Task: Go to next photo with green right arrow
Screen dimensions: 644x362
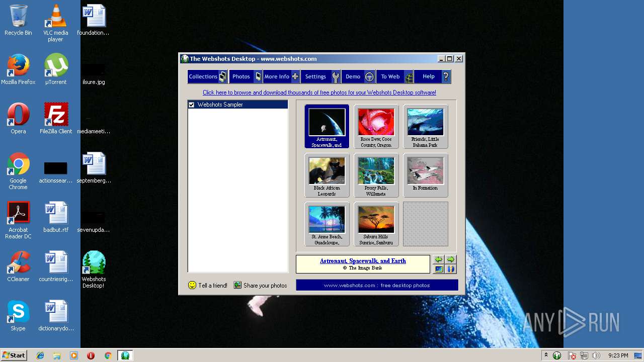Action: [x=451, y=259]
